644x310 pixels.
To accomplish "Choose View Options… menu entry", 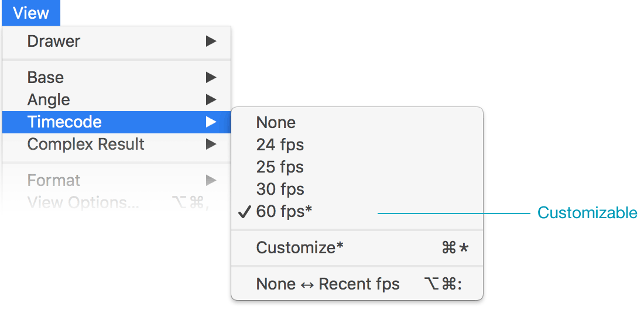I will point(117,202).
